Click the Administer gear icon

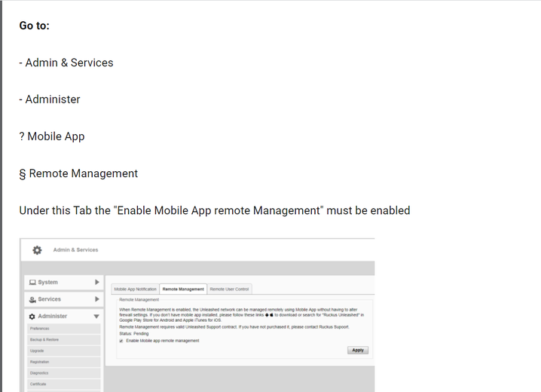coord(32,317)
